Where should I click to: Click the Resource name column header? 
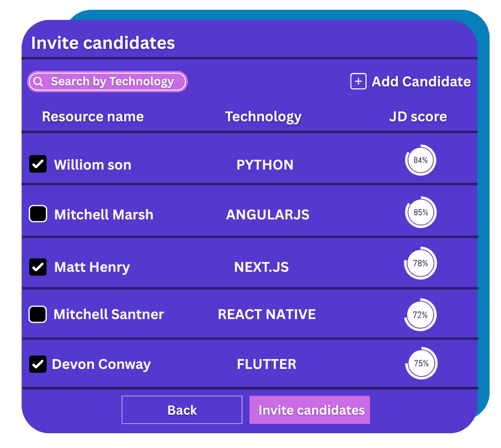92,117
